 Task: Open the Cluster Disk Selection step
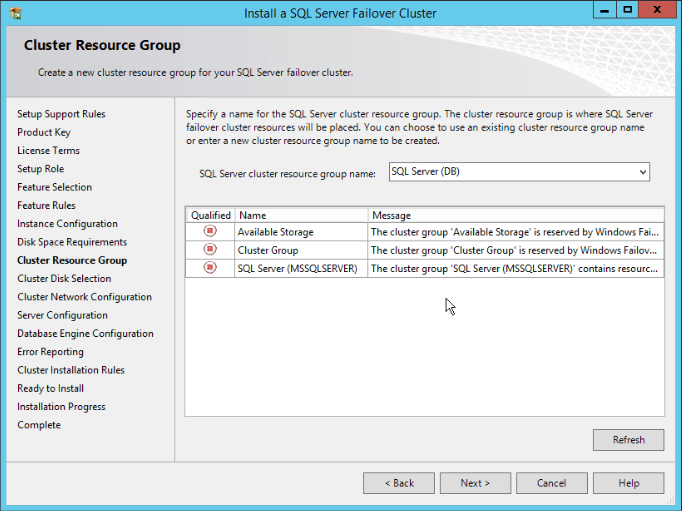tap(64, 279)
